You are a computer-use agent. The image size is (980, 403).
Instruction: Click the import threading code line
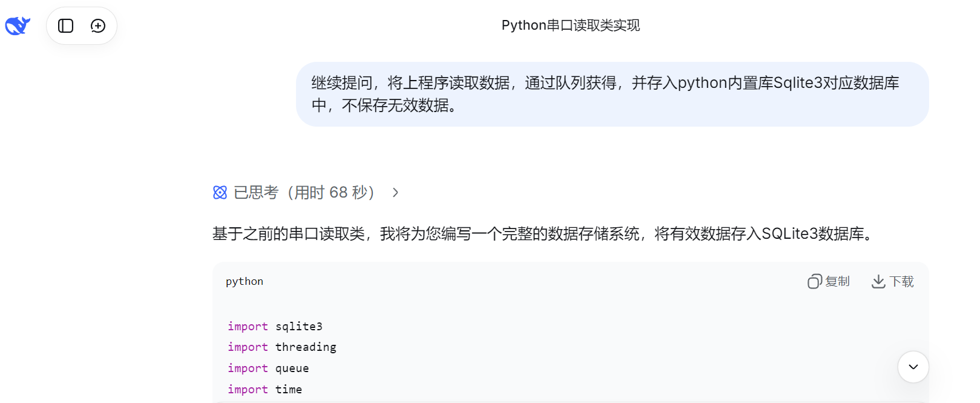(x=281, y=347)
